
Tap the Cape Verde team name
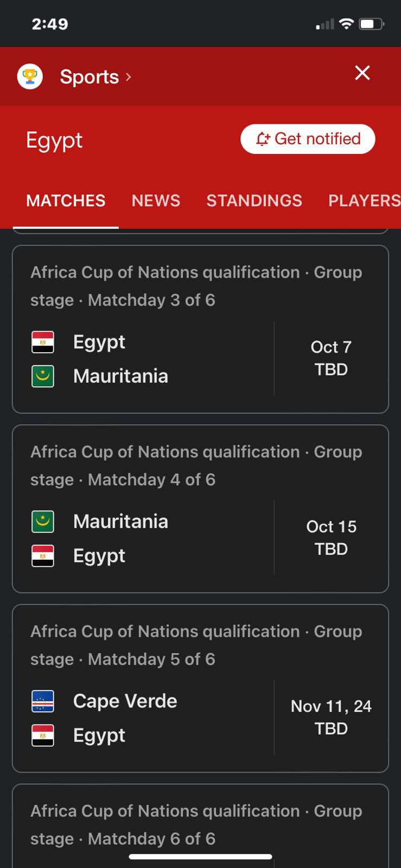coord(125,701)
